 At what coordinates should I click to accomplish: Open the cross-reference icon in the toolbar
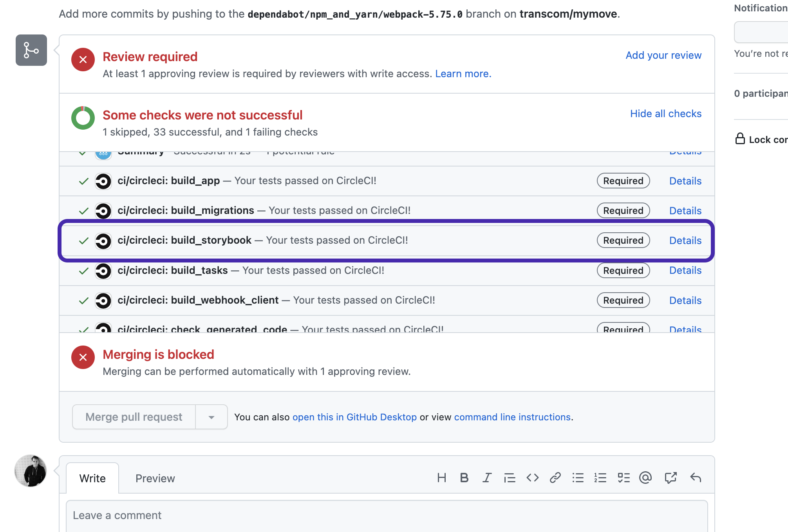671,478
